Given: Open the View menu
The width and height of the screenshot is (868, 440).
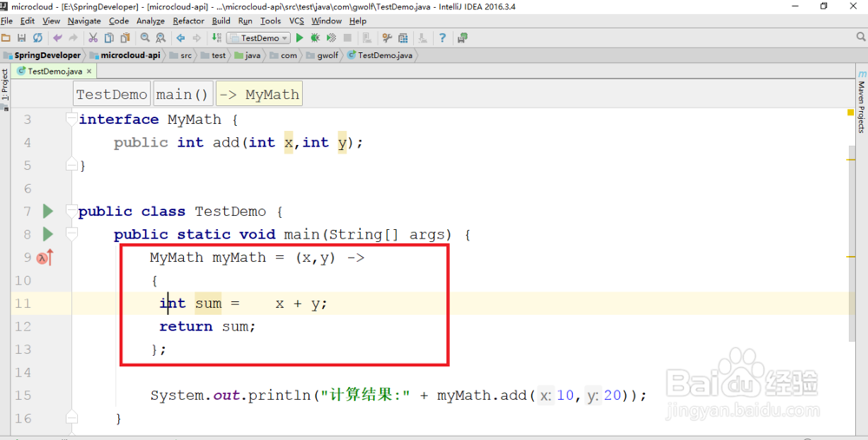Looking at the screenshot, I should coord(51,21).
